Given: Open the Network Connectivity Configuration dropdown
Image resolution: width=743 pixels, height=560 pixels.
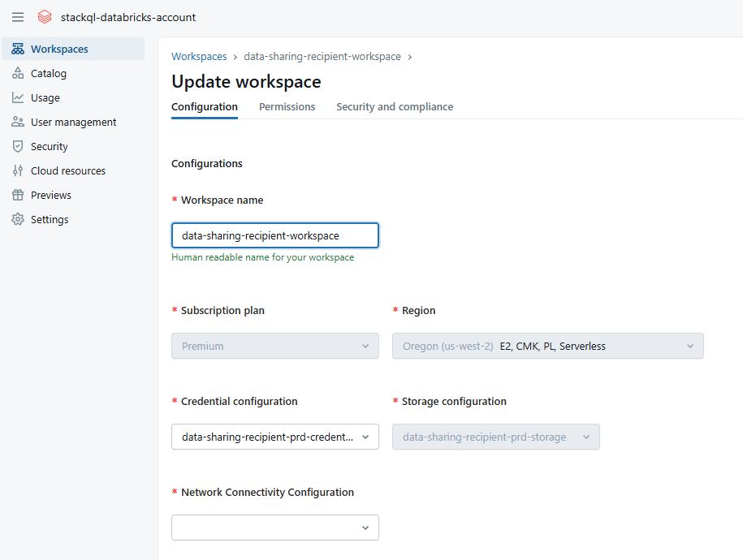Looking at the screenshot, I should (274, 528).
